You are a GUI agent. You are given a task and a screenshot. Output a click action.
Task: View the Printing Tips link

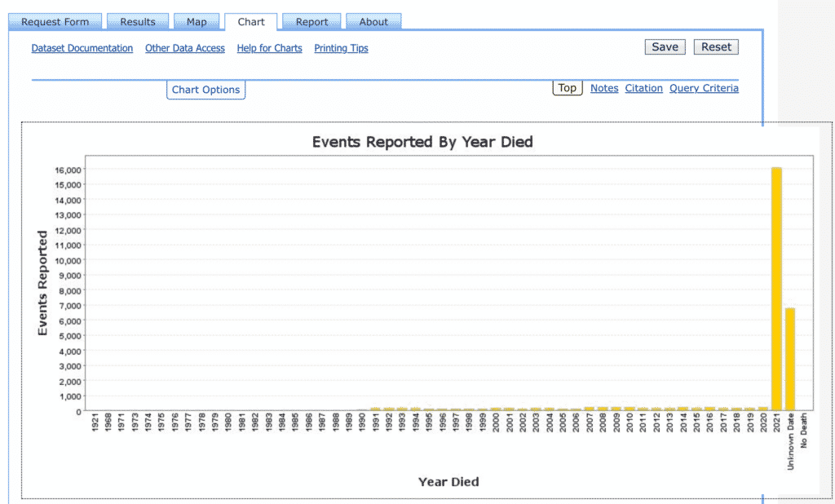341,48
